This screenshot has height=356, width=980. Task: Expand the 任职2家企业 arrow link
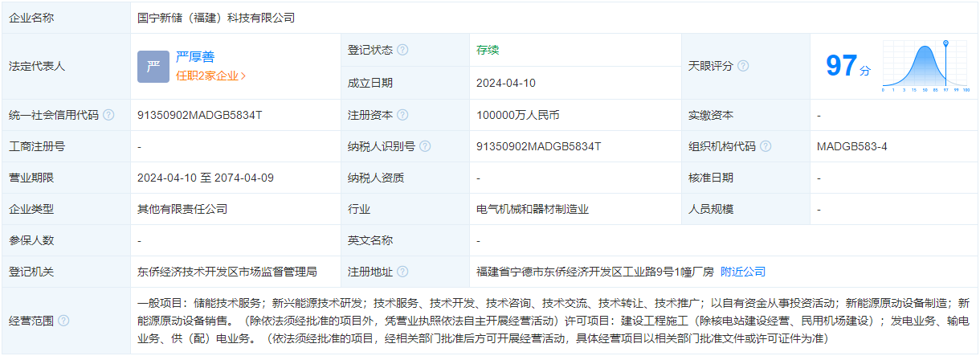[x=210, y=76]
